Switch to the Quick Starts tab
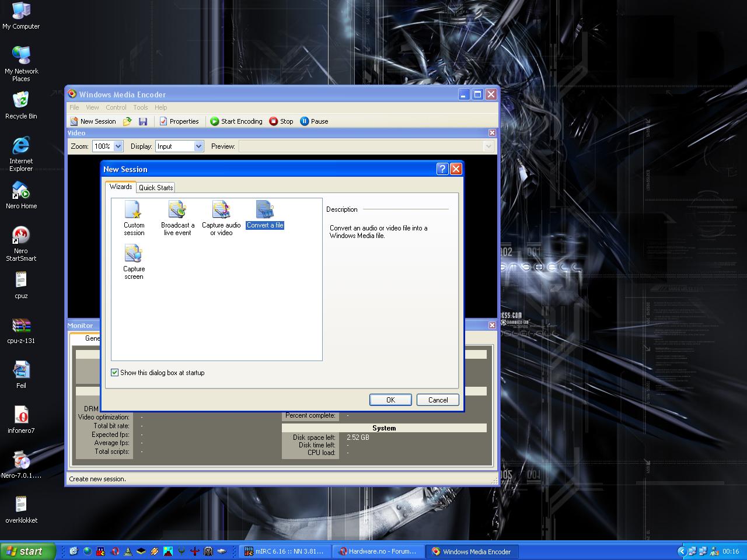Screen dimensions: 747x560 point(156,187)
